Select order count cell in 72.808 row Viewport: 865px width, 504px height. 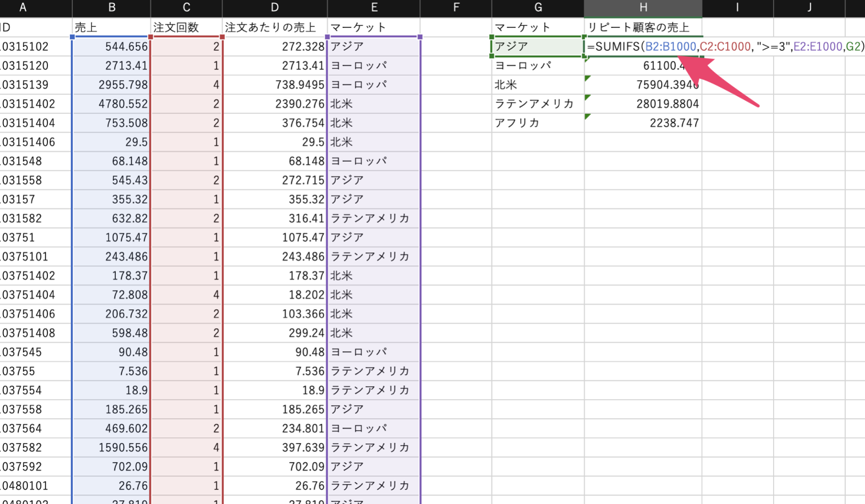[x=186, y=295]
